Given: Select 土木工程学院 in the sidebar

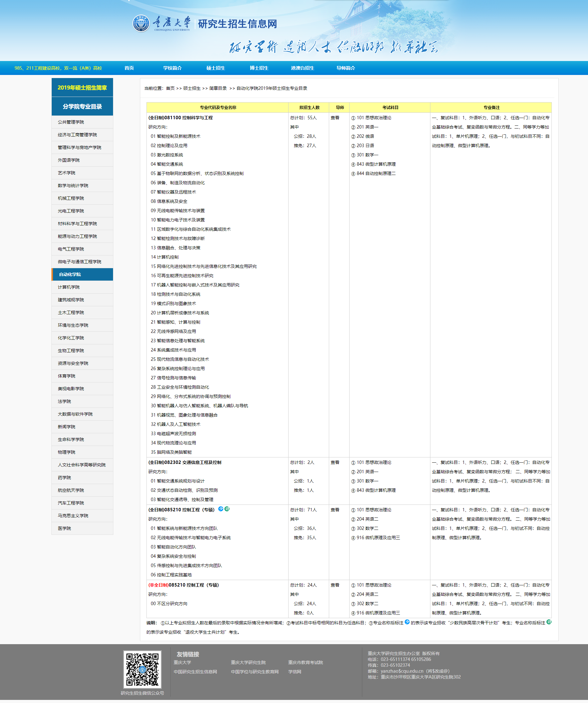Looking at the screenshot, I should (82, 313).
